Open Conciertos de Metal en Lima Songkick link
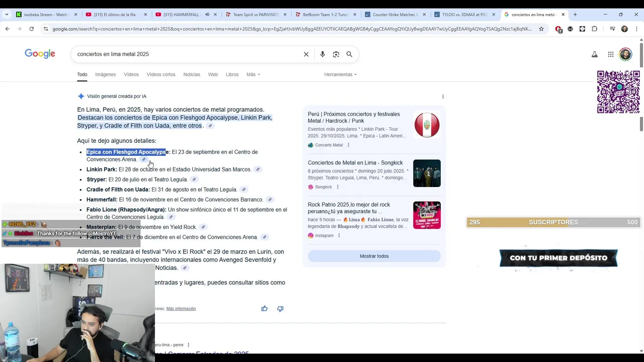644x362 pixels. [355, 163]
